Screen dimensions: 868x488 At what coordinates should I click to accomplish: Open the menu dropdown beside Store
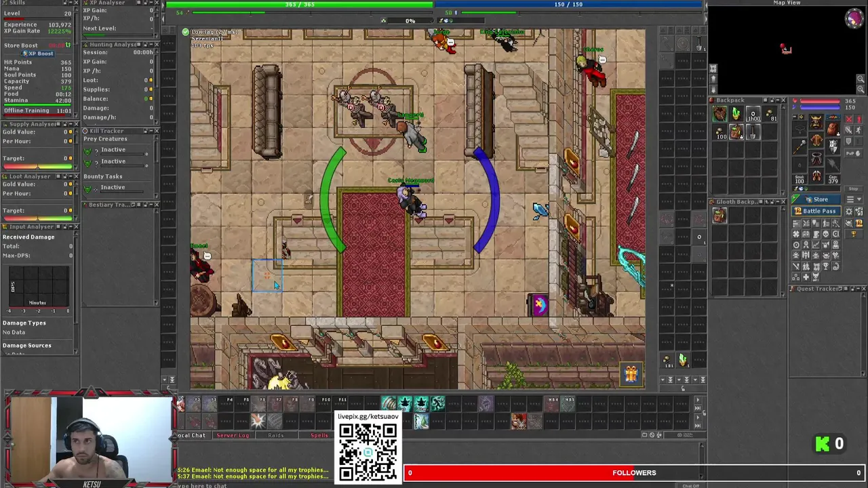click(x=854, y=199)
